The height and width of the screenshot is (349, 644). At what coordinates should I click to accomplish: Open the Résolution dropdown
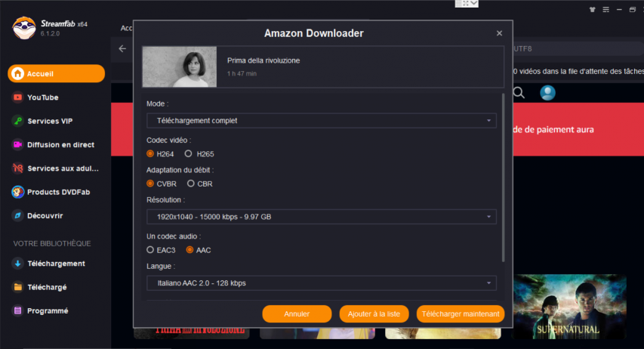coord(322,217)
